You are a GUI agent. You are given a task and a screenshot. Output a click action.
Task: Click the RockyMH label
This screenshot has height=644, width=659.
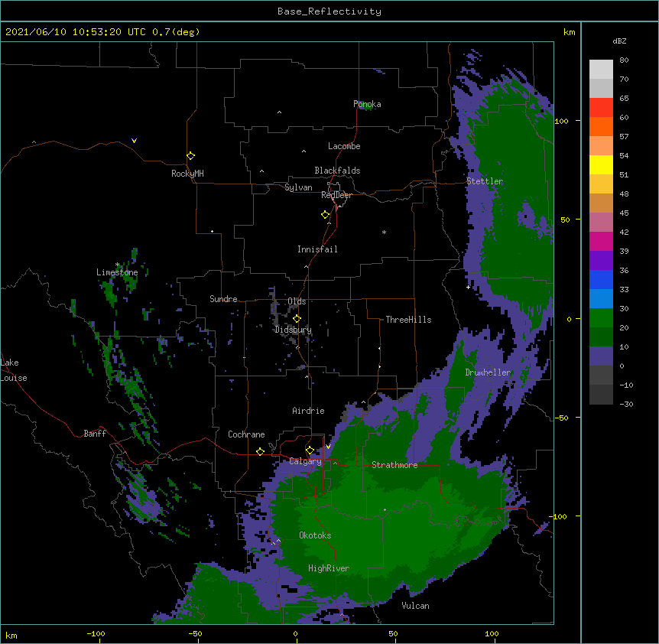(187, 174)
